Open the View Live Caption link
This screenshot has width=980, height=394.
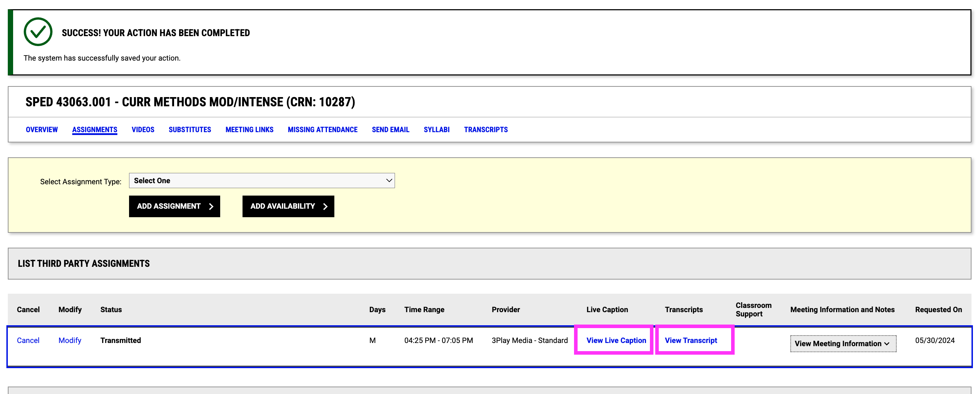[616, 340]
